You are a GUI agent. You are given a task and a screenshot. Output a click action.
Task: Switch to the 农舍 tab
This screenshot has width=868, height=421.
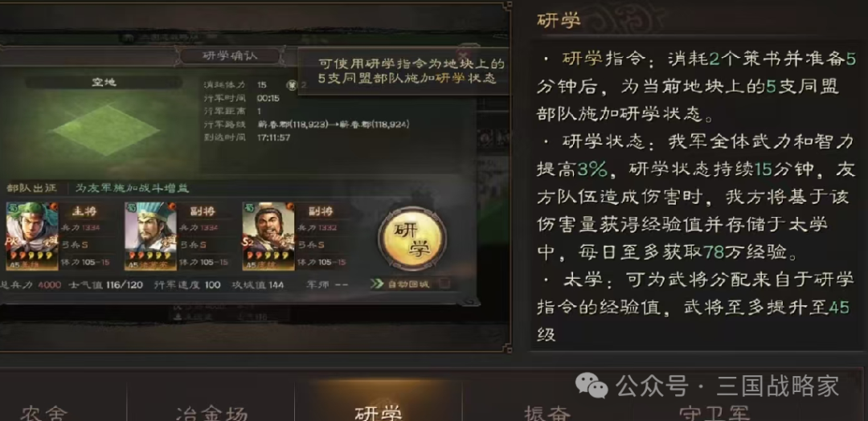click(44, 413)
